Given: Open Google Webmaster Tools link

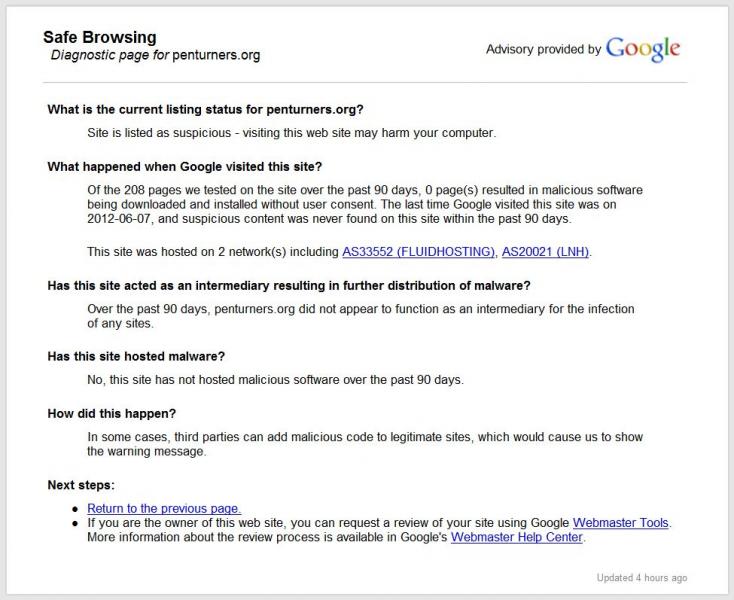Looking at the screenshot, I should tap(620, 523).
